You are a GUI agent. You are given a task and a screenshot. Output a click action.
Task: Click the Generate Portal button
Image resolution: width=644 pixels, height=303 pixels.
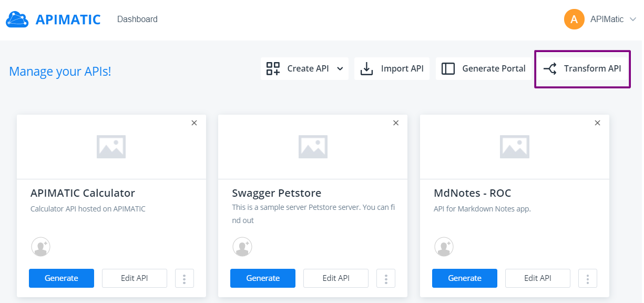(x=483, y=68)
